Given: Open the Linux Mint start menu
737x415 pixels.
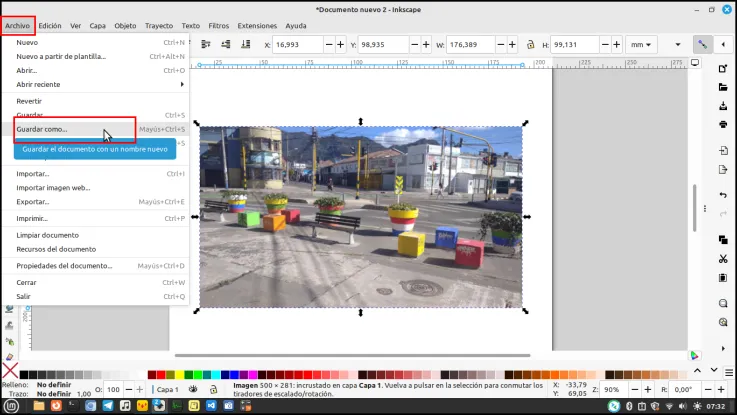Looking at the screenshot, I should (x=11, y=406).
